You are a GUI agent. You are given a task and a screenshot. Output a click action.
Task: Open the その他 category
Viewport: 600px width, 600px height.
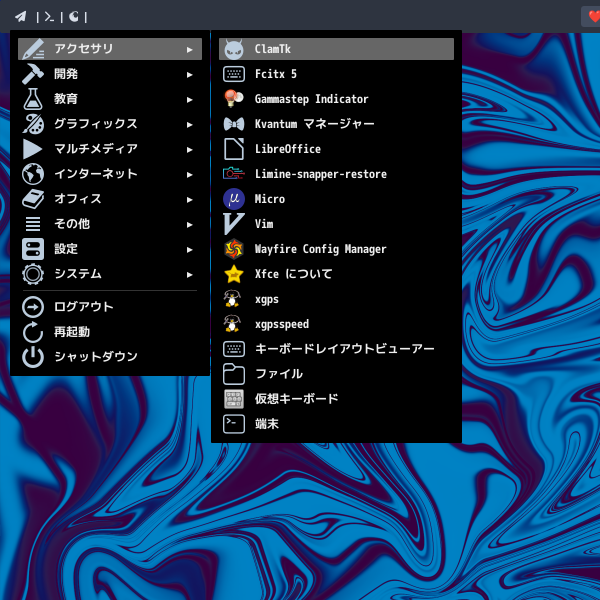click(x=110, y=224)
